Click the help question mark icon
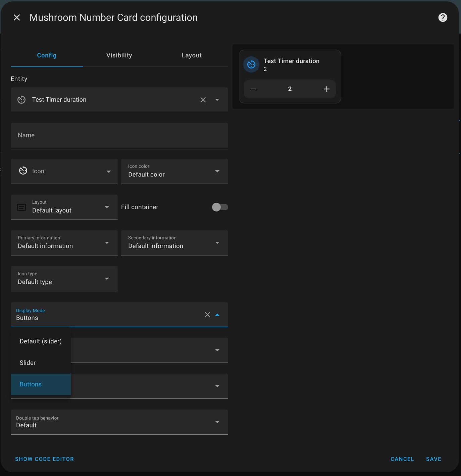Viewport: 461px width, 476px height. pos(442,17)
